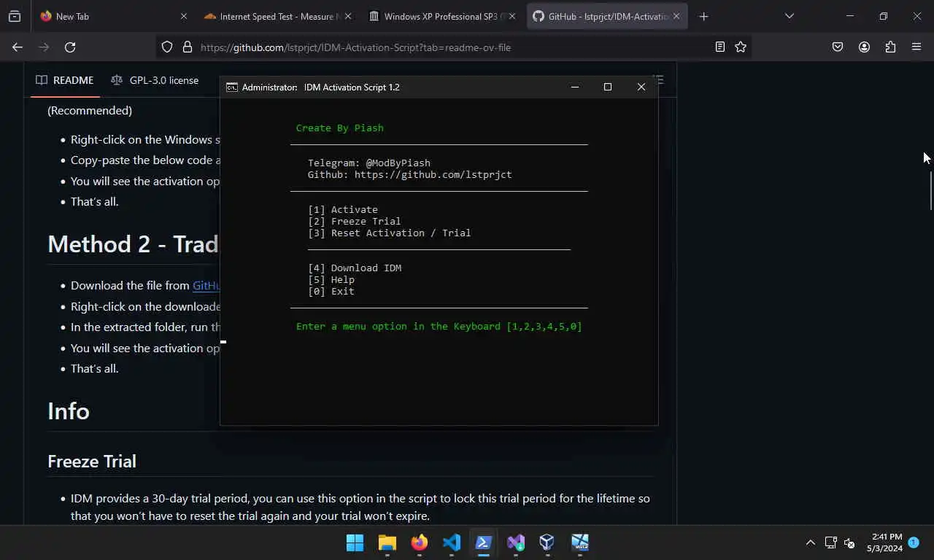934x560 pixels.
Task: Open Firefox View in the tab bar
Action: (x=15, y=16)
